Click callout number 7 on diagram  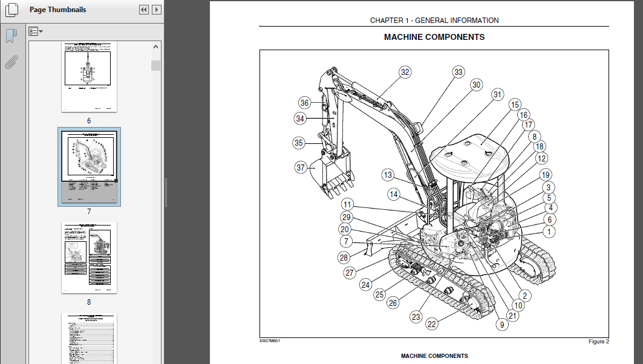(346, 242)
